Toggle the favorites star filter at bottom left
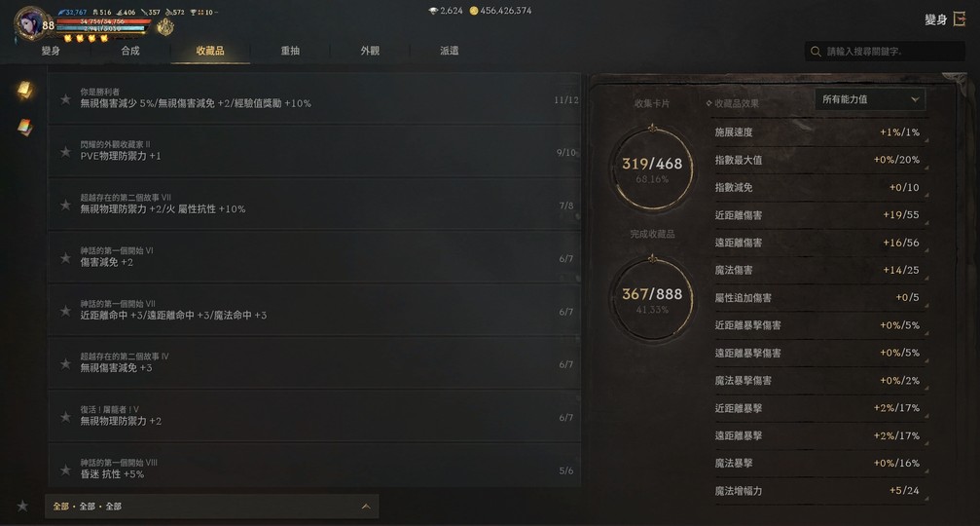The height and width of the screenshot is (526, 980). (x=22, y=506)
